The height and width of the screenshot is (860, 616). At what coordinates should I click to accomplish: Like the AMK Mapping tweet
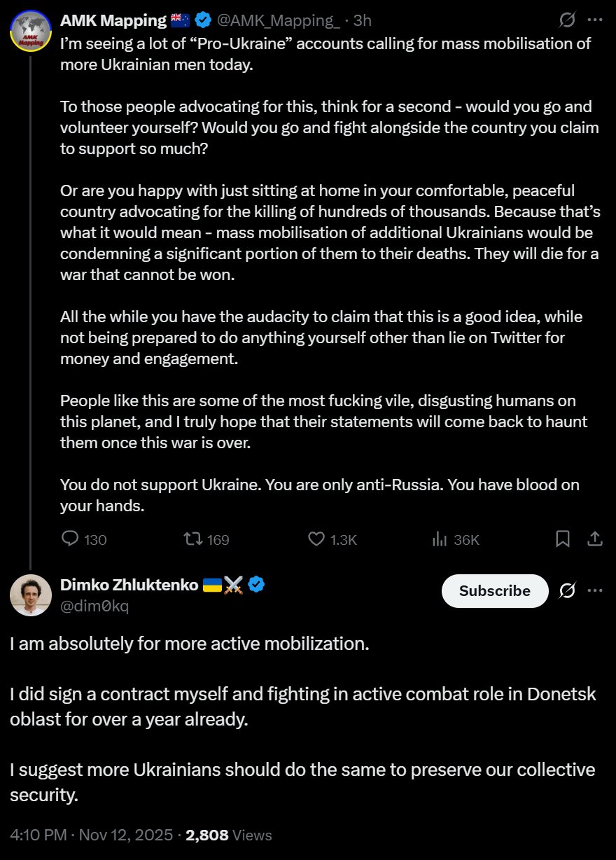(317, 539)
